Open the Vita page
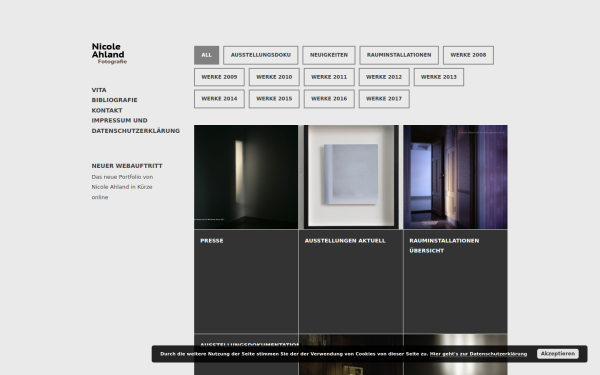This screenshot has height=375, width=600. tap(99, 90)
